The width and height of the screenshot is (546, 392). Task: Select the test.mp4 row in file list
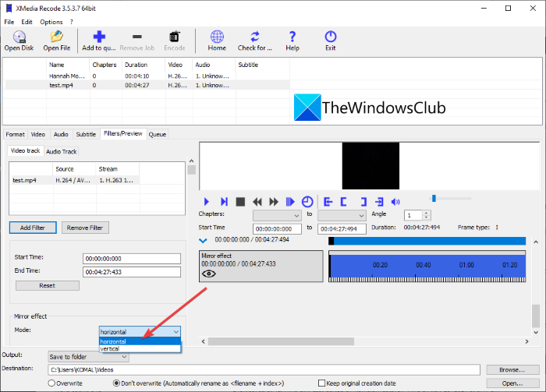coord(147,85)
